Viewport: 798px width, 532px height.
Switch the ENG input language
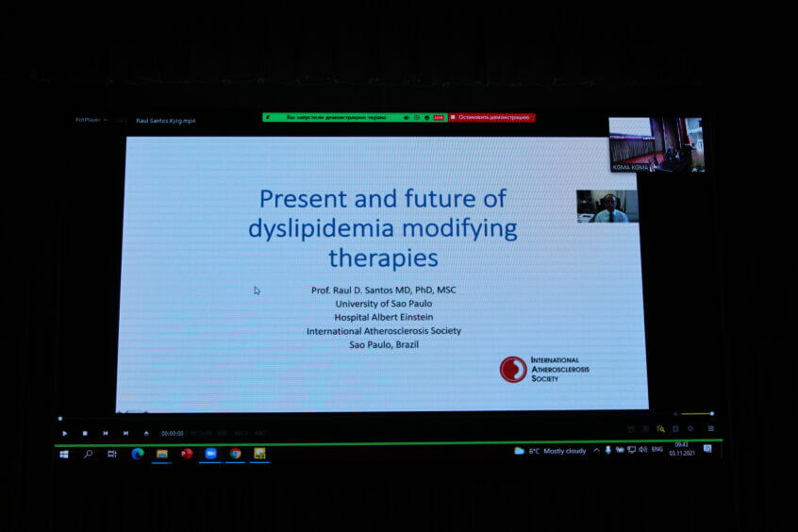click(657, 451)
